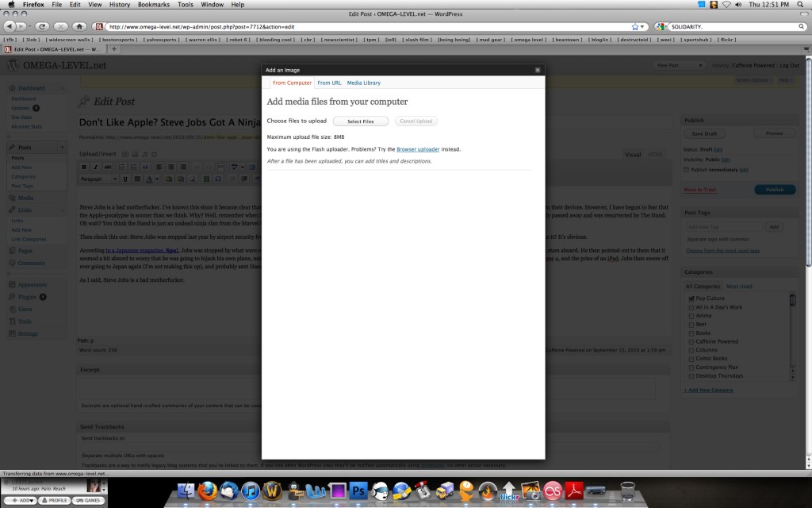
Task: Click the underline icon in editor toolbar
Action: pos(124,179)
